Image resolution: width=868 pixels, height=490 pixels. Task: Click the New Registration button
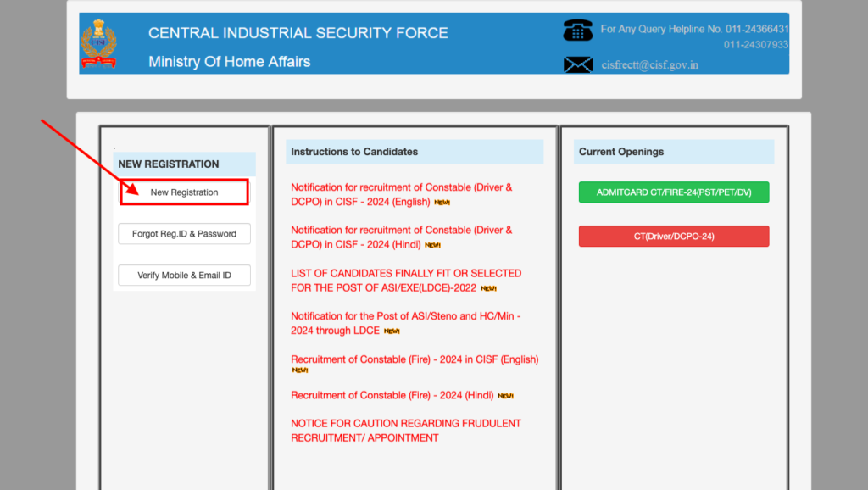184,192
